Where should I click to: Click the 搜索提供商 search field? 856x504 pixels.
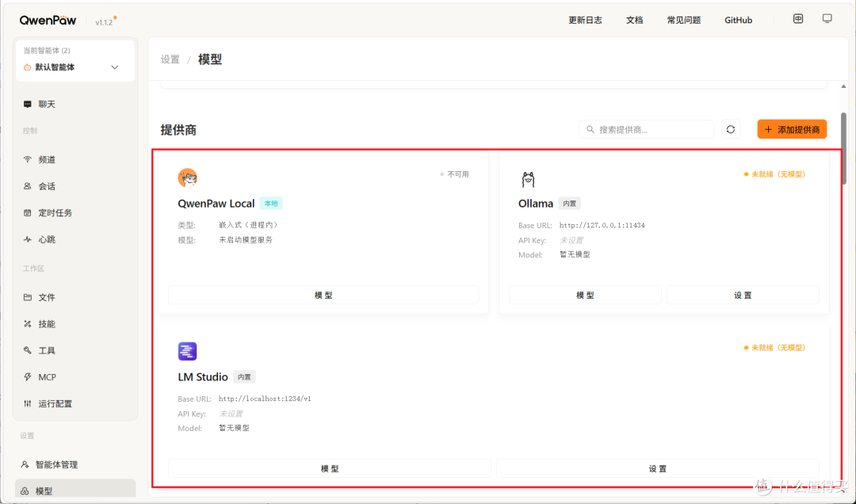tap(647, 129)
